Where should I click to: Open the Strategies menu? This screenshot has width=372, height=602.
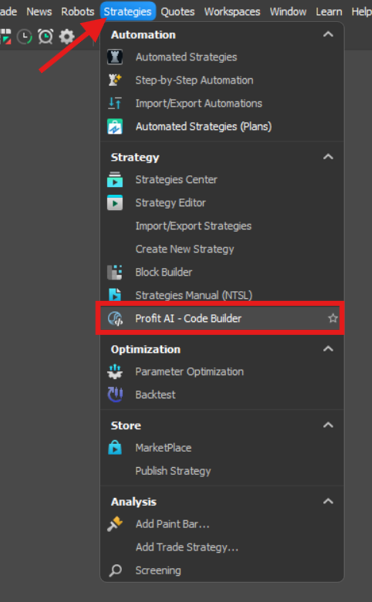coord(128,12)
